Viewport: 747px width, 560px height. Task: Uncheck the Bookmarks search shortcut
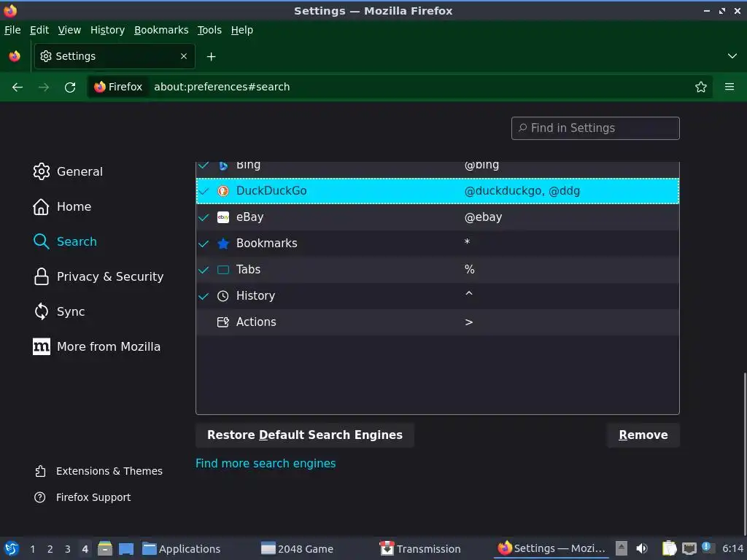click(204, 244)
